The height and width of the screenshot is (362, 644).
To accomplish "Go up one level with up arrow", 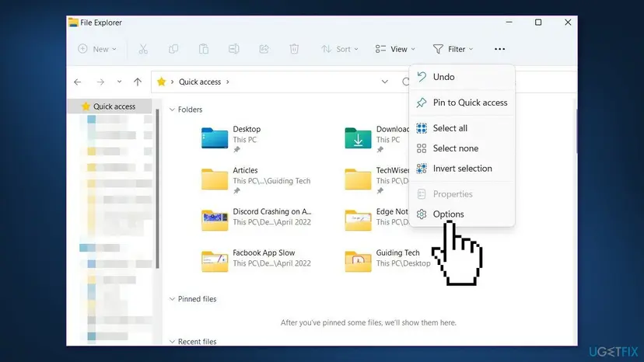I will click(x=138, y=82).
